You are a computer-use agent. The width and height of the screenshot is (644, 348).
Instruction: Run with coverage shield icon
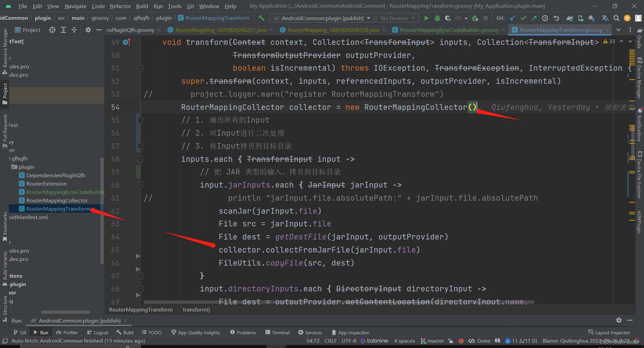(448, 18)
